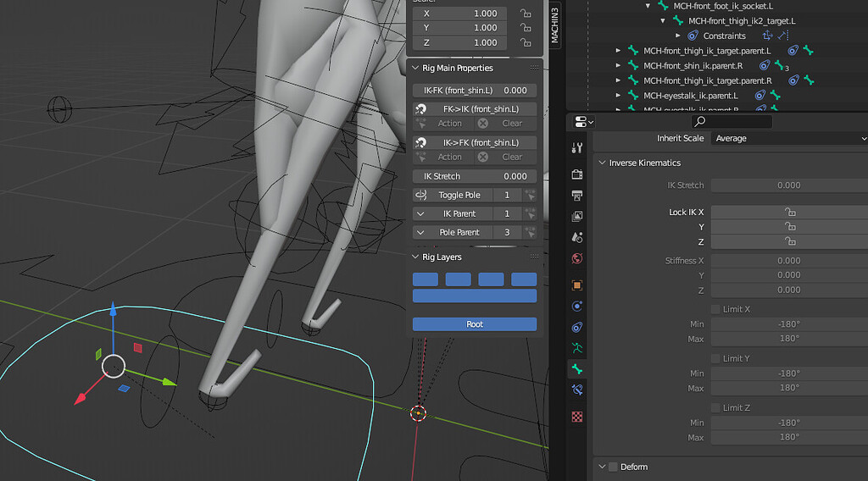
Task: Click the properties search field
Action: (x=732, y=121)
